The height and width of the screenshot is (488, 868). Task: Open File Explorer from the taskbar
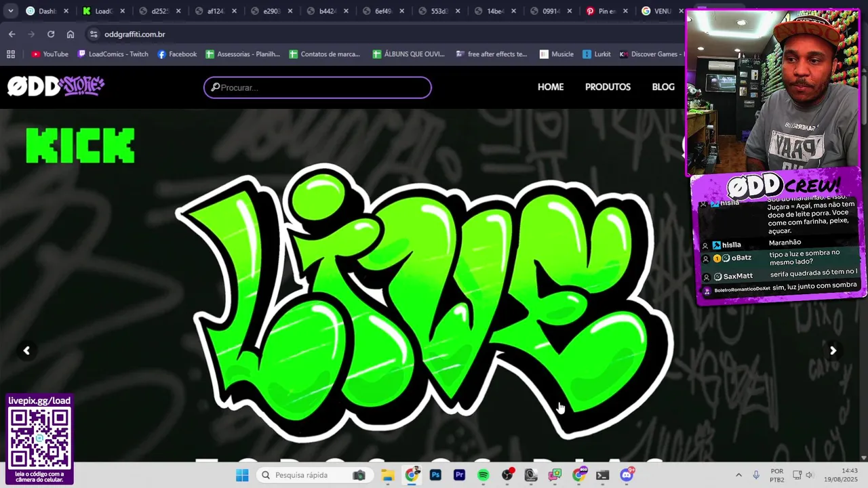coord(387,475)
